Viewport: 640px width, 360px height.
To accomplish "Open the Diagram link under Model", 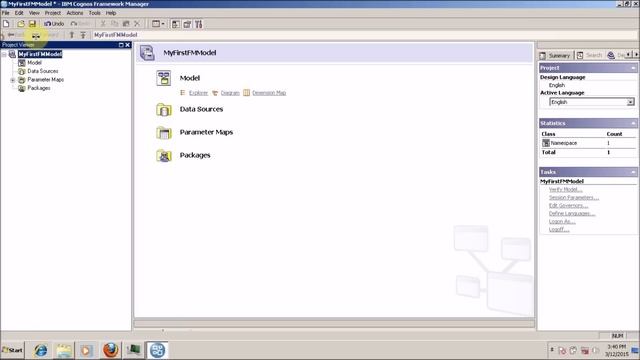I will tap(230, 93).
